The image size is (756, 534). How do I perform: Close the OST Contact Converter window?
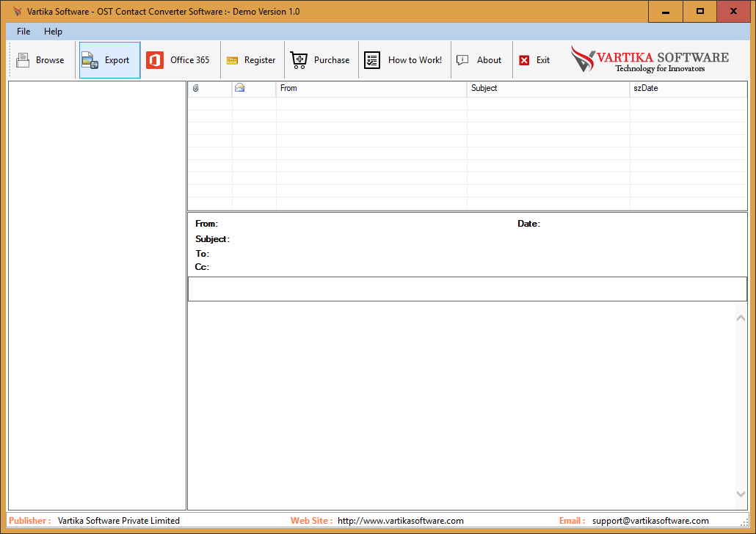734,12
